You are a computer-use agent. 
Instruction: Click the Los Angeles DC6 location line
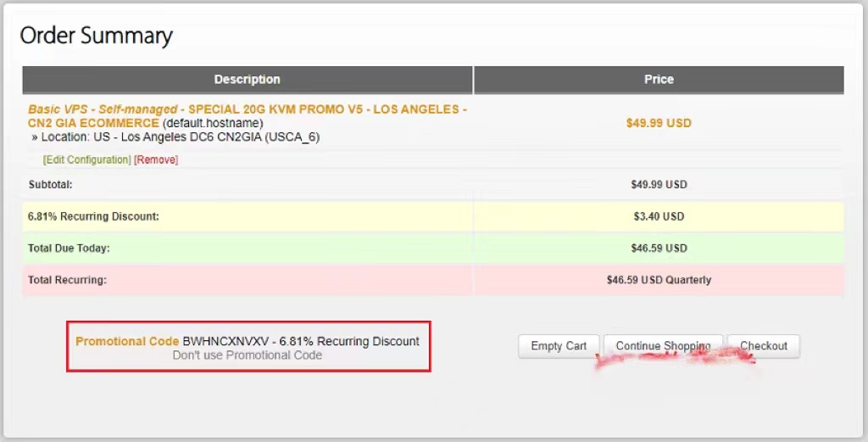pyautogui.click(x=181, y=137)
